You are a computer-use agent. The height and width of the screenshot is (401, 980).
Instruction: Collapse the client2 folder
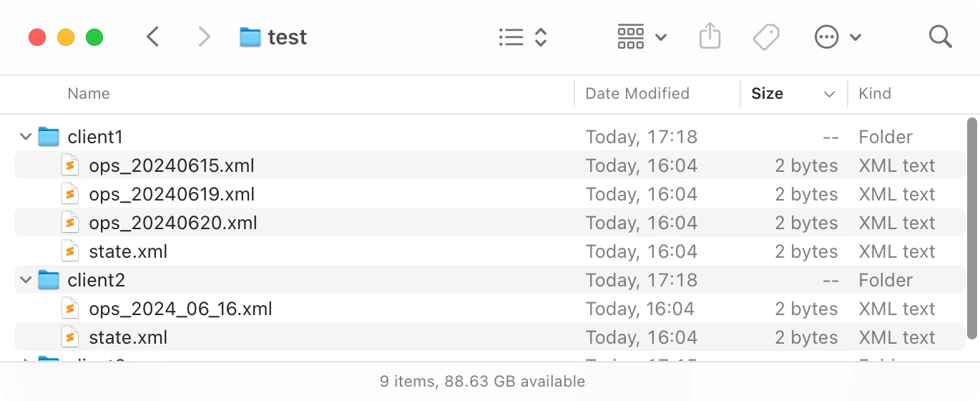coord(26,280)
